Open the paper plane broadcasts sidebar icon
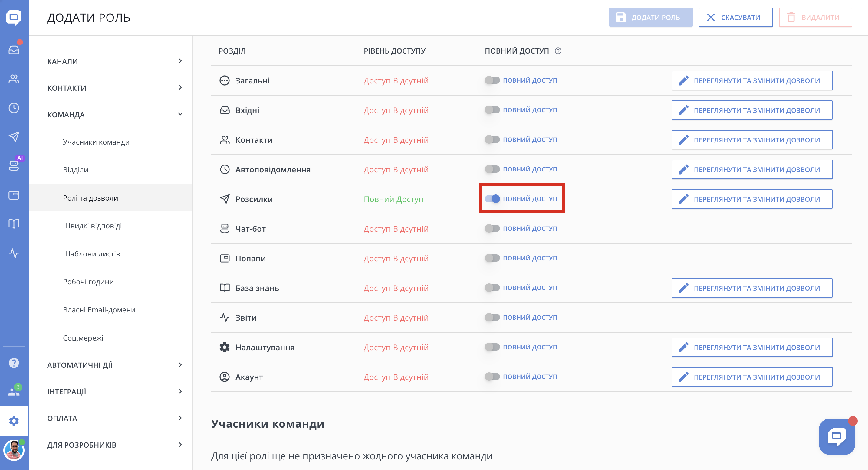 (14, 137)
